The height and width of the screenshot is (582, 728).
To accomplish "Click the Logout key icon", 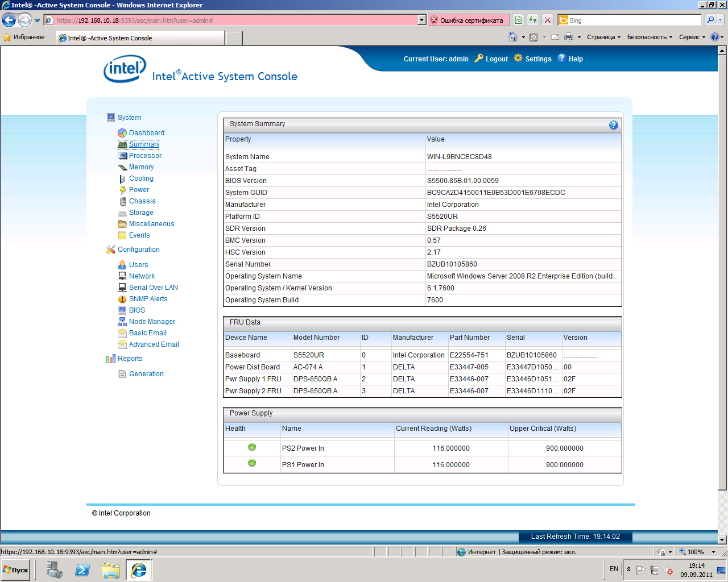I will [x=479, y=58].
